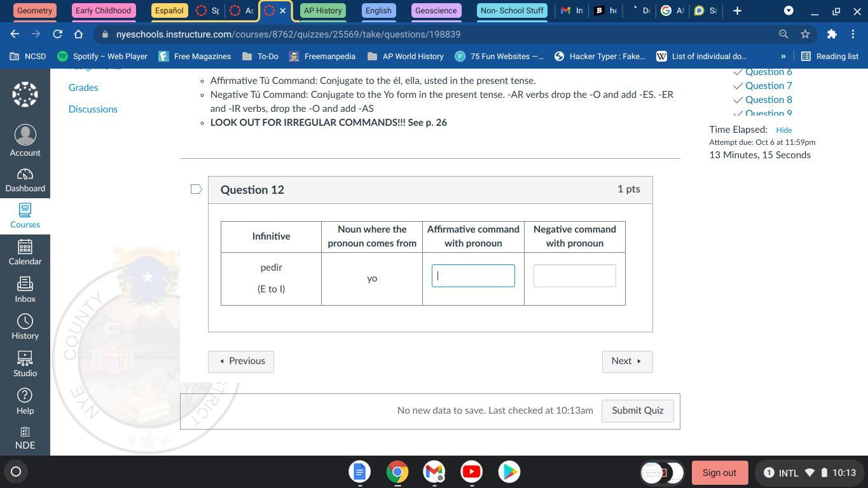Viewport: 868px width, 488px height.
Task: Open History in the global navigation
Action: [25, 327]
